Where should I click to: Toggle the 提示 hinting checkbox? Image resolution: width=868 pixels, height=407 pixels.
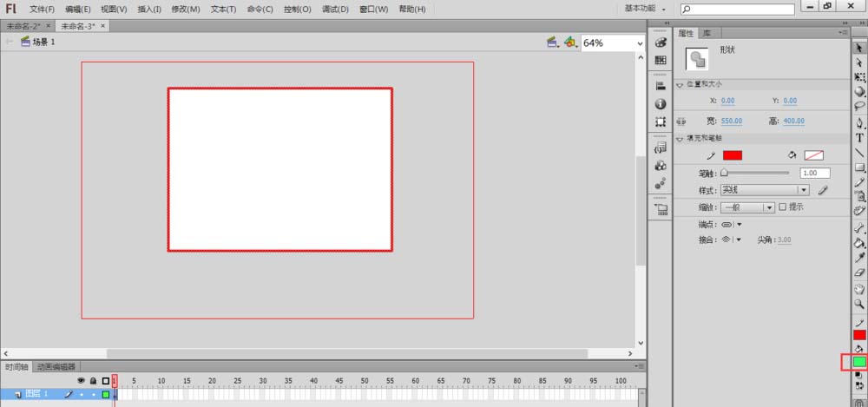[783, 207]
